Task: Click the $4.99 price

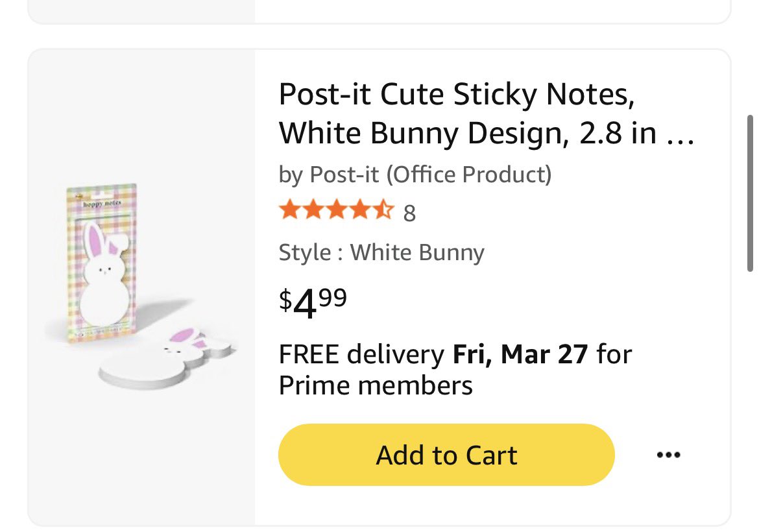Action: coord(313,302)
